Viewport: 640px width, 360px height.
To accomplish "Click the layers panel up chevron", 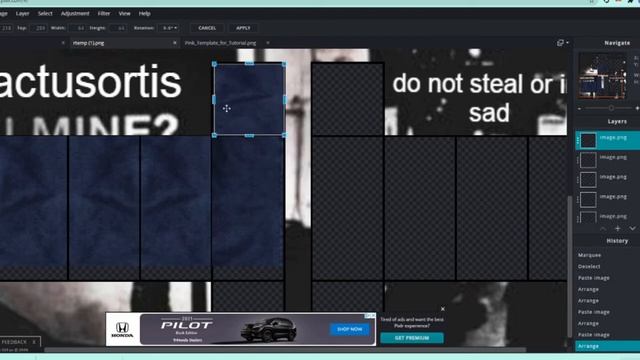I will [x=603, y=229].
